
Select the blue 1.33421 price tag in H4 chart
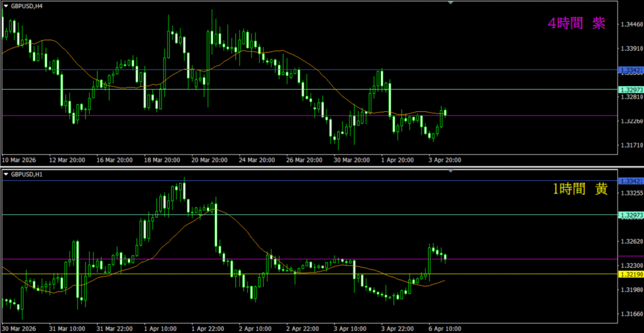630,70
